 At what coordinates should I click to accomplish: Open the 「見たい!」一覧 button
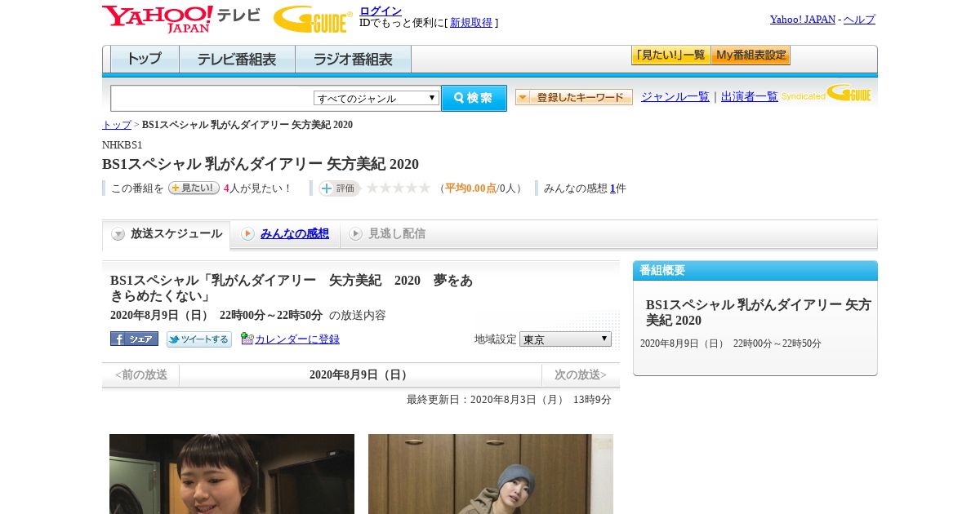670,55
